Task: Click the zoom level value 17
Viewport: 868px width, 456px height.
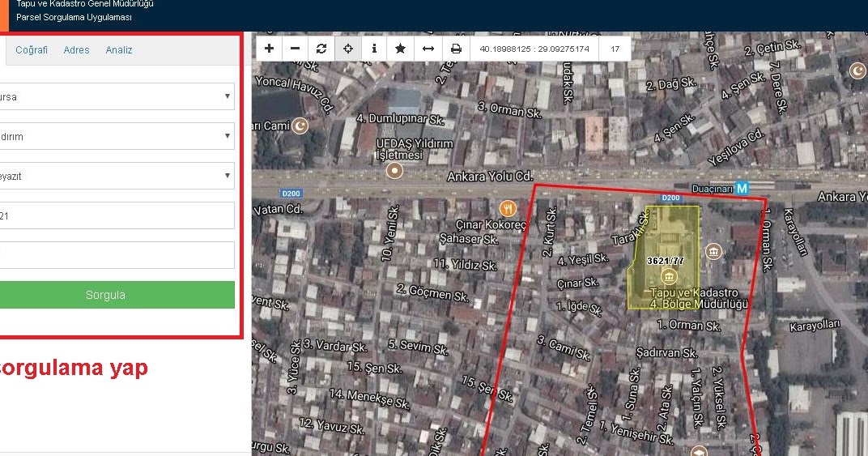Action: tap(615, 49)
